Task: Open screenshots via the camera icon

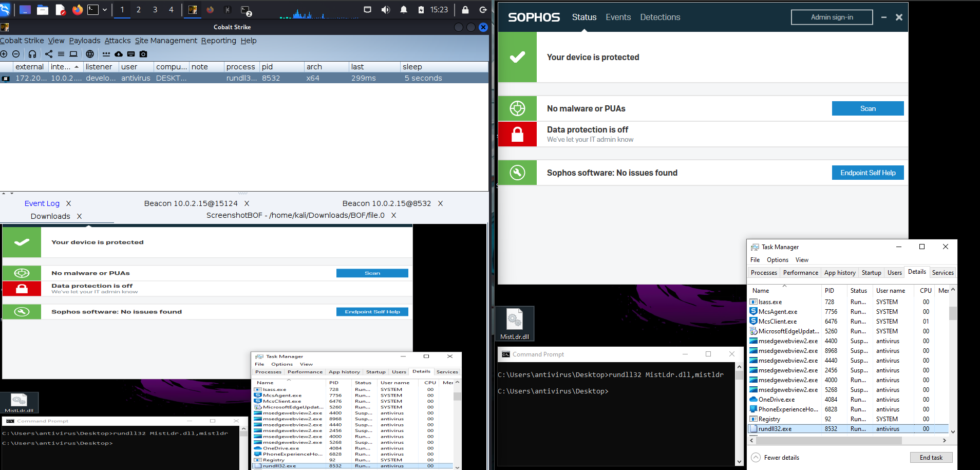Action: click(143, 54)
